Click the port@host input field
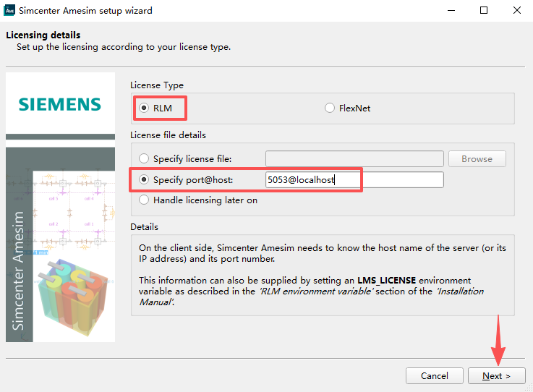Viewport: 533px width, 392px height. 354,179
